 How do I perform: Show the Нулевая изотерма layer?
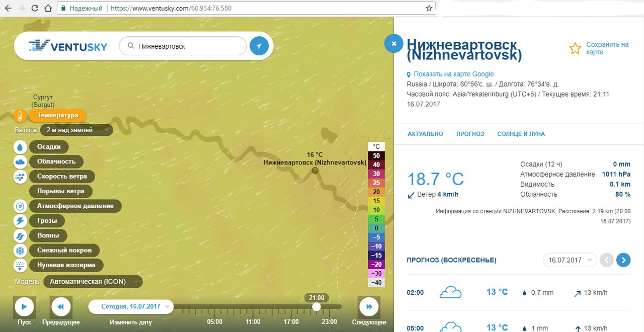(x=66, y=265)
